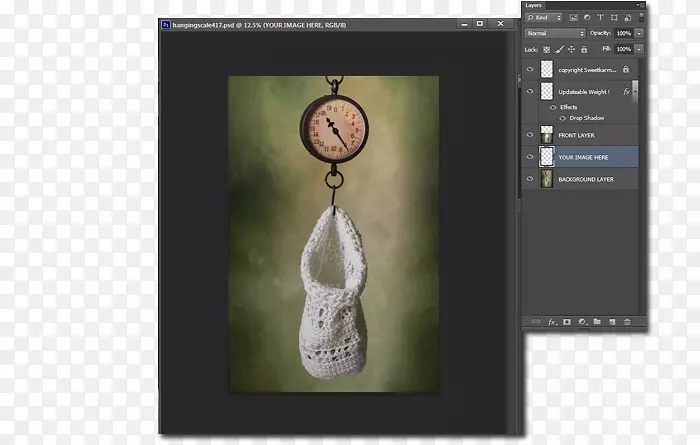Click the Updatable Weight layer thumbnail
Image resolution: width=700 pixels, height=445 pixels.
pyautogui.click(x=547, y=91)
